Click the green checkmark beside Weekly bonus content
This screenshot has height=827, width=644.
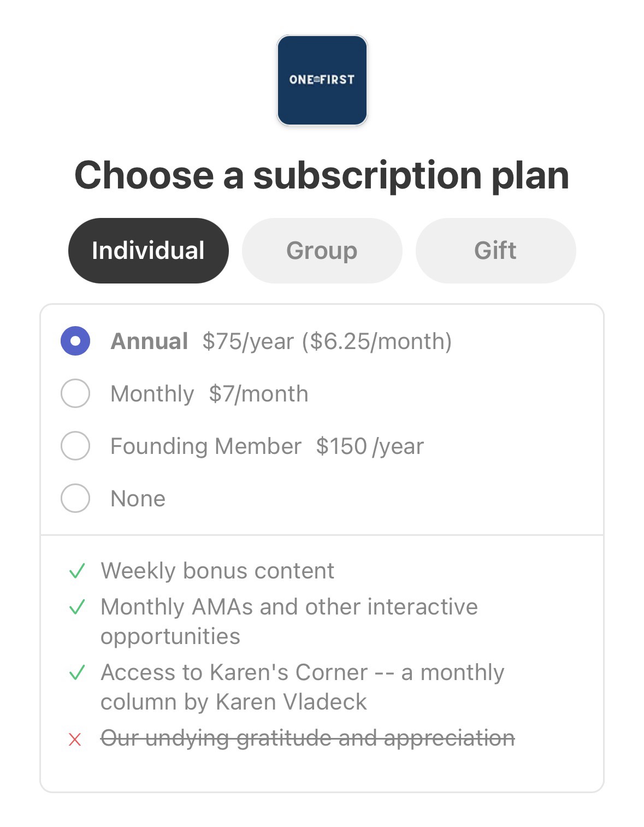click(76, 571)
